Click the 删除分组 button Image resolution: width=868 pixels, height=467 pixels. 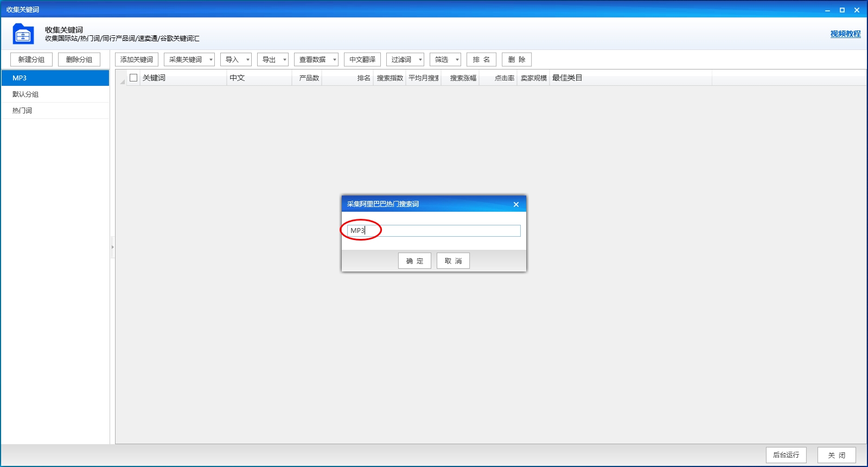(x=79, y=60)
